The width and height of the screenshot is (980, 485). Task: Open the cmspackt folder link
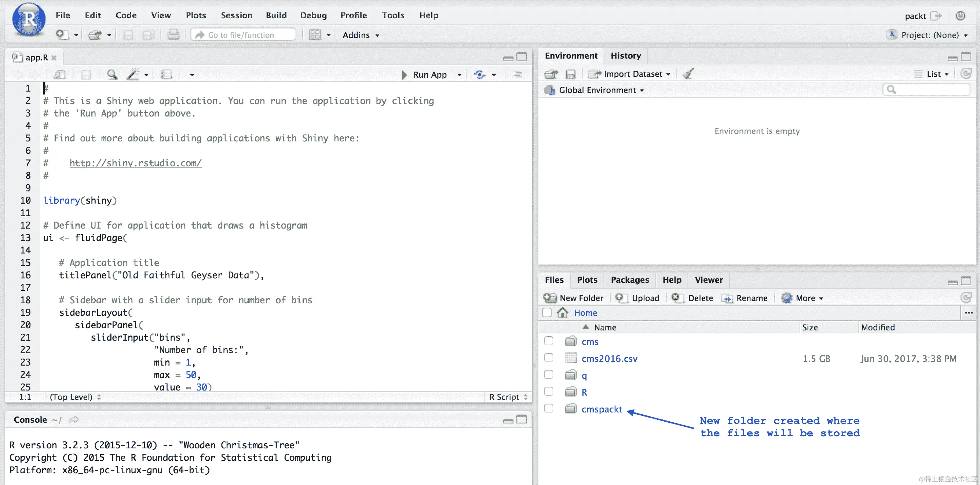tap(601, 409)
